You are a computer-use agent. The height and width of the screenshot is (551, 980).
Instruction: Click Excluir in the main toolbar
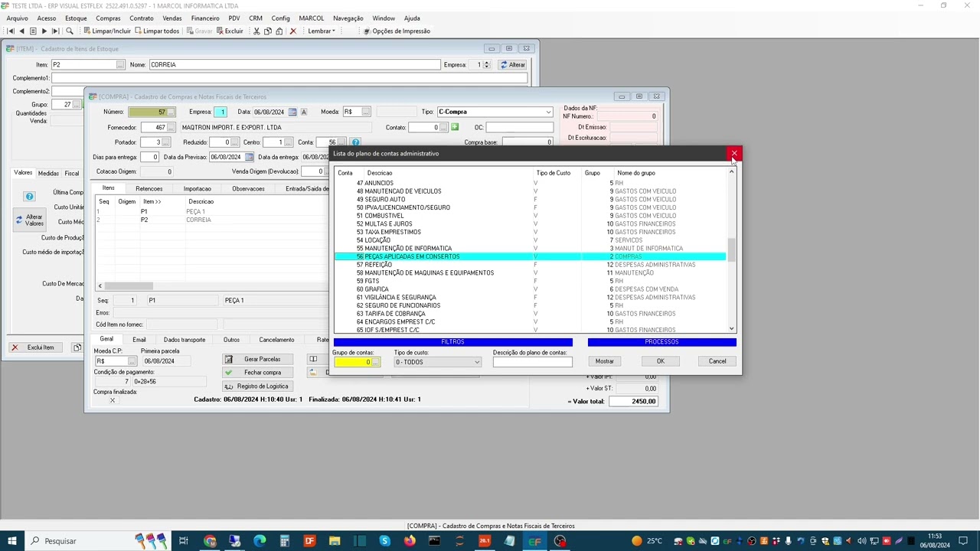[230, 31]
